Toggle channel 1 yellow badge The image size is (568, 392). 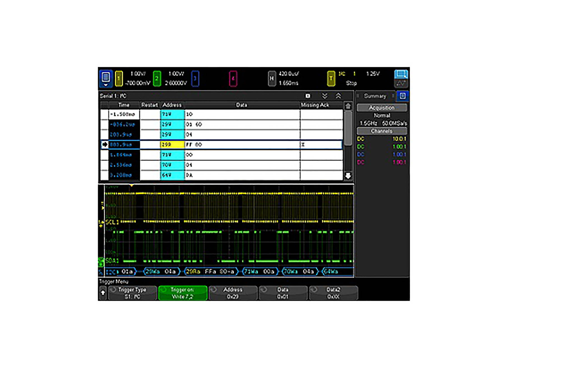coord(119,79)
